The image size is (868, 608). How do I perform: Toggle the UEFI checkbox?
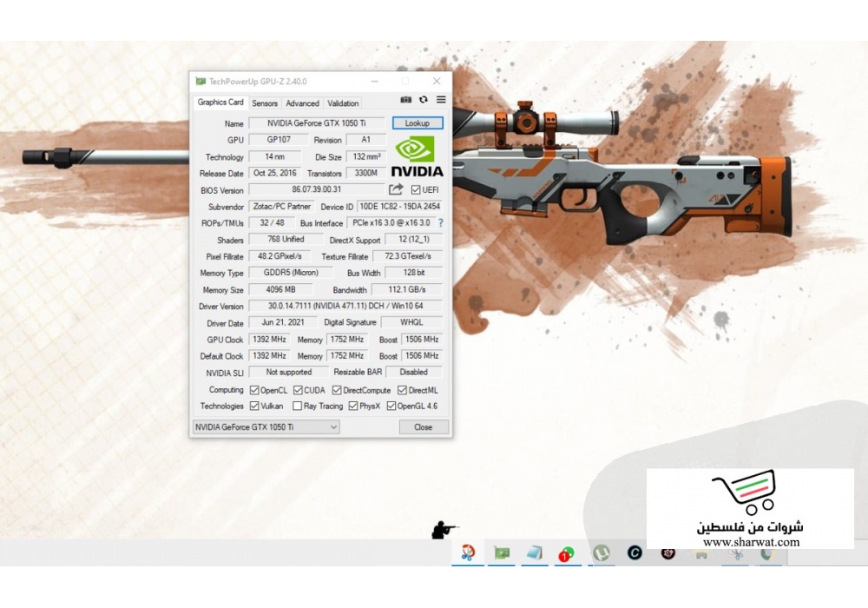pos(416,189)
